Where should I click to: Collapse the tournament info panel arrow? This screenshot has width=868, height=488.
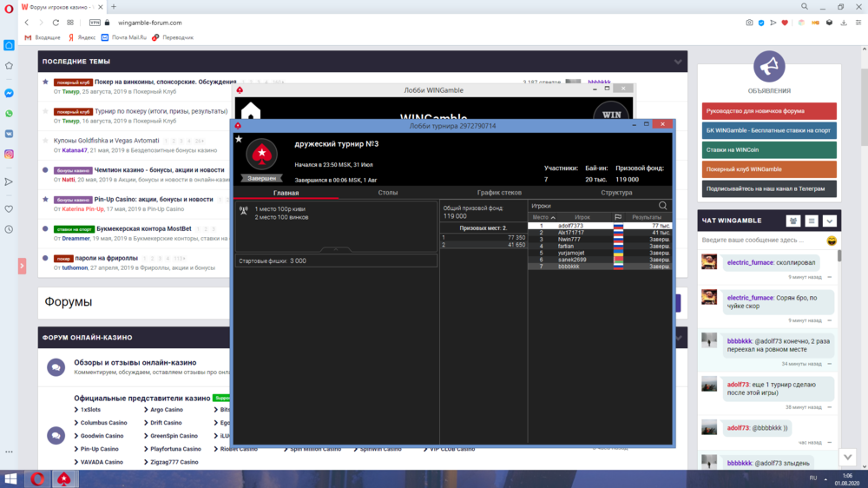(336, 250)
